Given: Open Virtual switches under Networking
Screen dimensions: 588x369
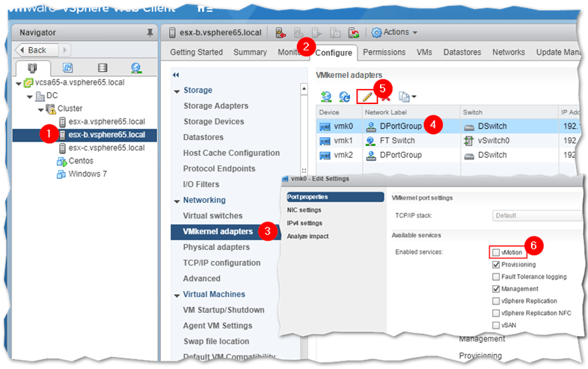Looking at the screenshot, I should [212, 216].
